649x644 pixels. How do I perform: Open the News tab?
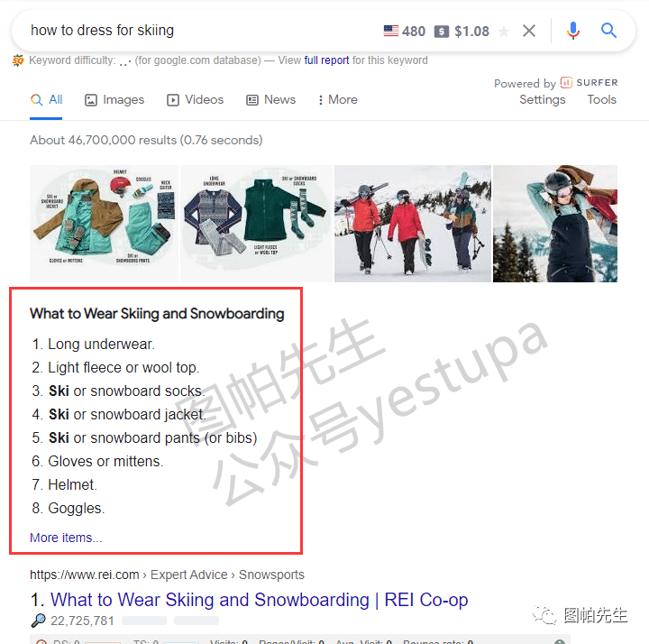[x=270, y=100]
